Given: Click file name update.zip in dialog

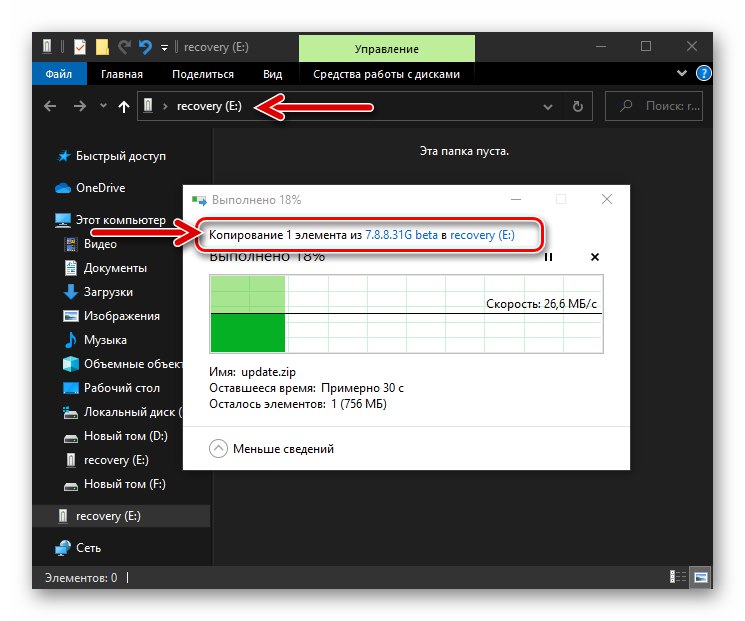Looking at the screenshot, I should [268, 372].
